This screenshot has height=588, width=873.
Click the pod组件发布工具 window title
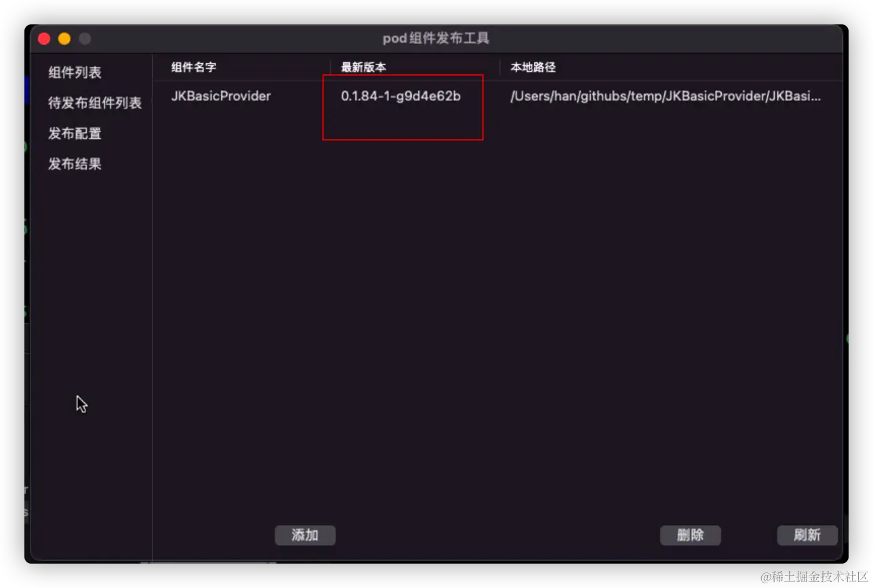coord(436,39)
